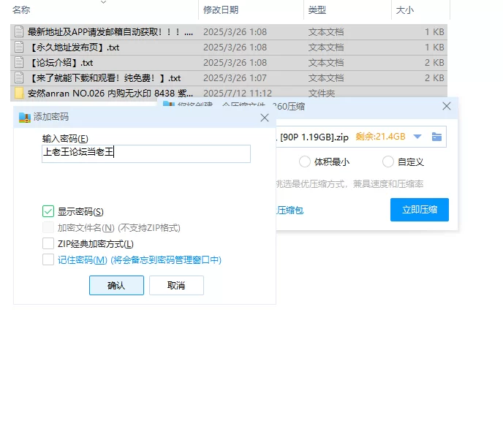Close the 360压缩 window

coord(447,106)
